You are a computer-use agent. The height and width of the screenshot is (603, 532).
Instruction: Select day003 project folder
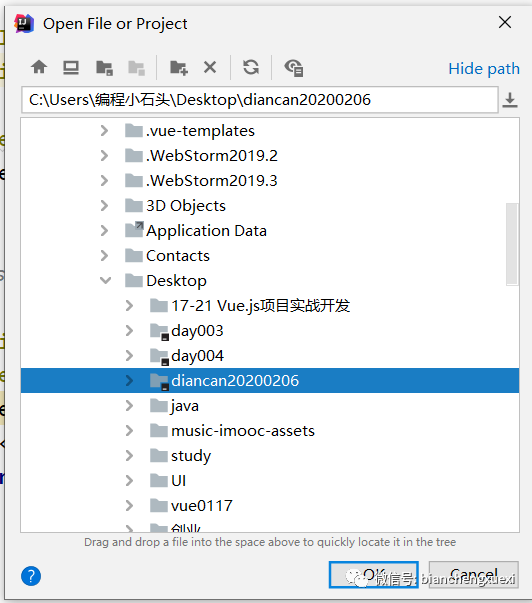[197, 331]
